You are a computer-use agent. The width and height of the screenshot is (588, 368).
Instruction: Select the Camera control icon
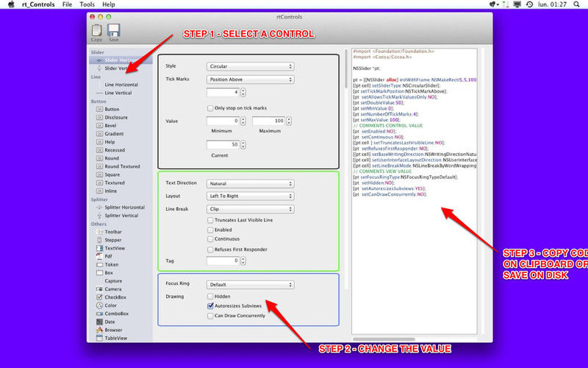(x=99, y=289)
